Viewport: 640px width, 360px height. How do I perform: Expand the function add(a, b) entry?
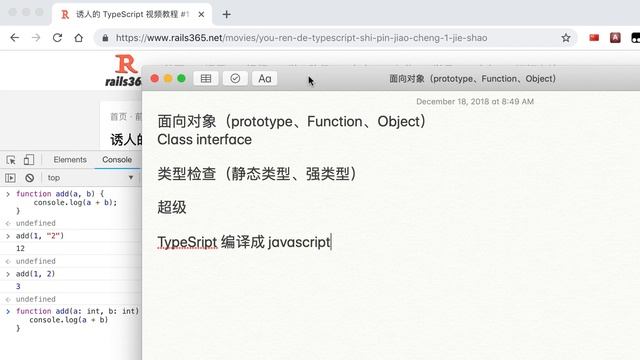[8, 194]
